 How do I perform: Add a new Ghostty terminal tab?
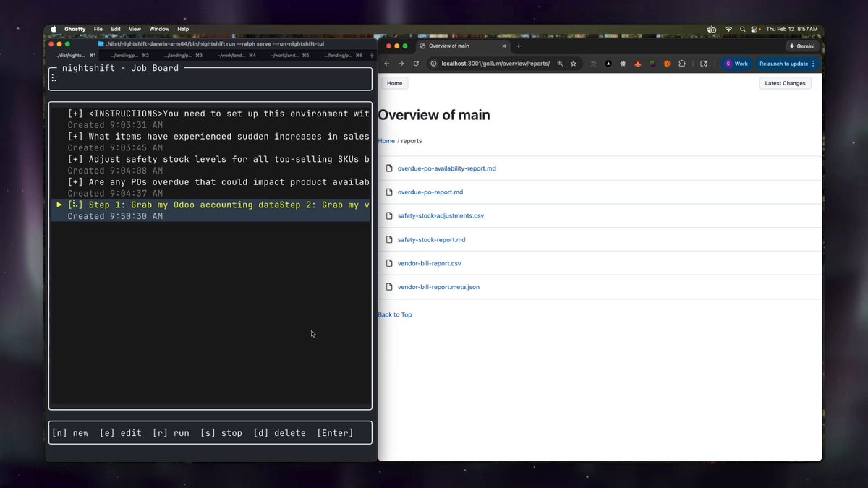372,55
